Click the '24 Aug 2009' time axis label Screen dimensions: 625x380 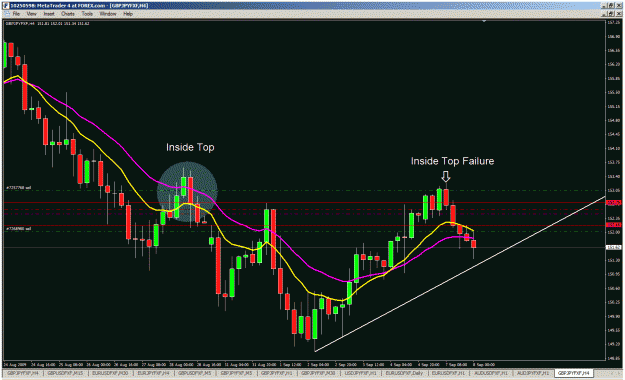(x=14, y=364)
